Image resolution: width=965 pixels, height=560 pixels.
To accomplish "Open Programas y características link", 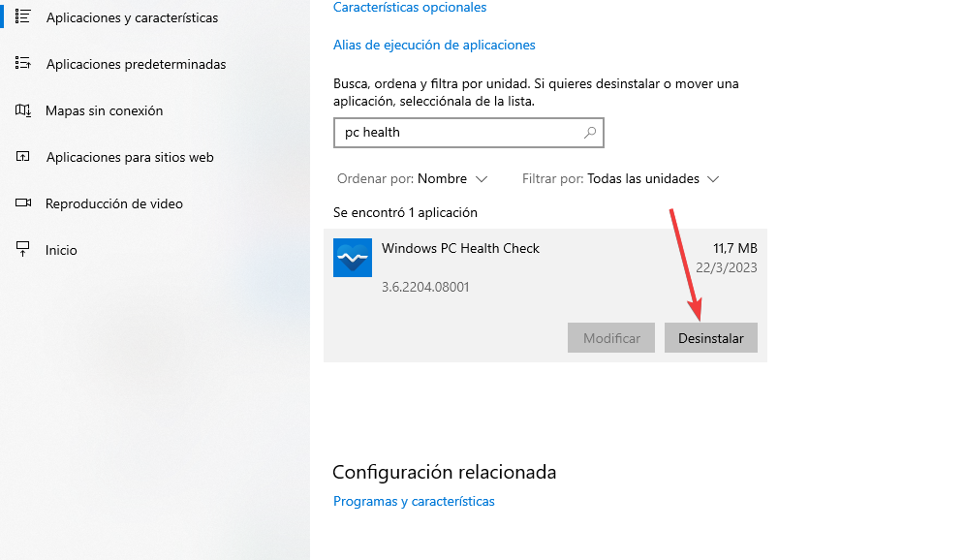I will (x=414, y=501).
